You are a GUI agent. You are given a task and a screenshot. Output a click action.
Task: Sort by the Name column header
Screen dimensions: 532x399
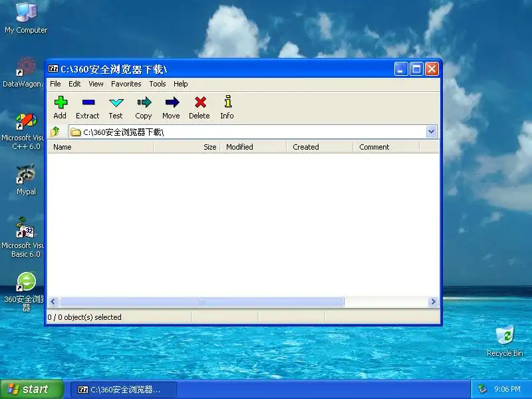(100, 147)
